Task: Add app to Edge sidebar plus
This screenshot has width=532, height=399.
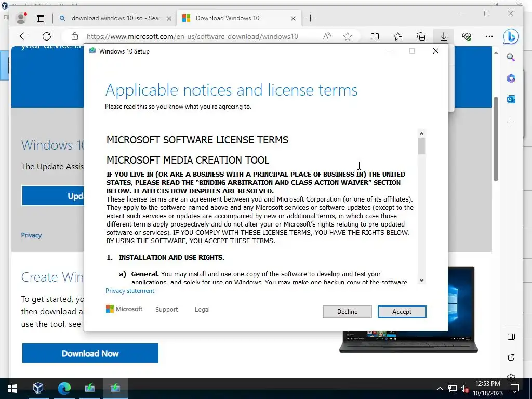Action: [x=511, y=122]
